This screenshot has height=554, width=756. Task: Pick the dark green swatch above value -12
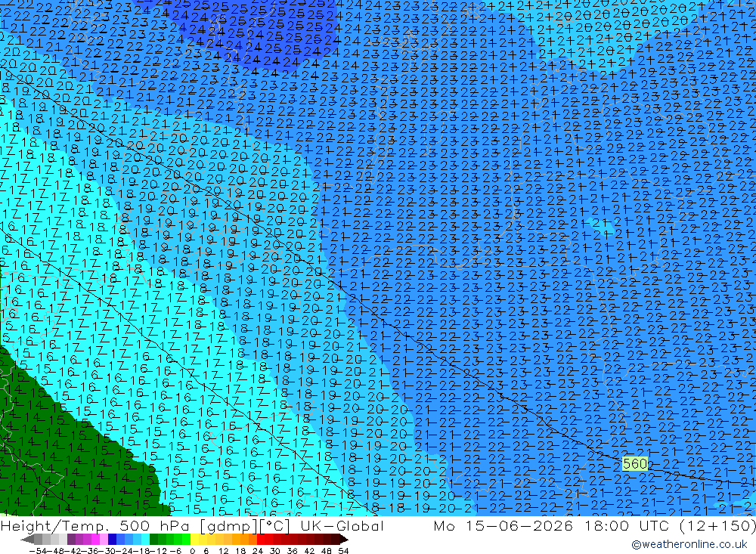[153, 540]
